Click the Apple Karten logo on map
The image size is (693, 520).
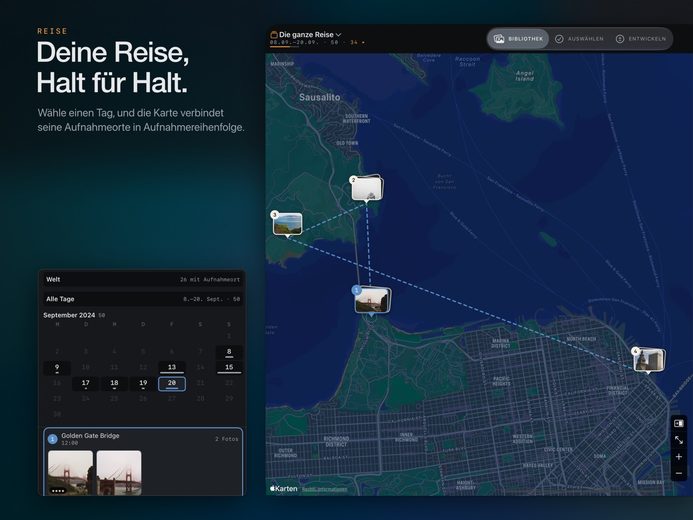[x=283, y=489]
